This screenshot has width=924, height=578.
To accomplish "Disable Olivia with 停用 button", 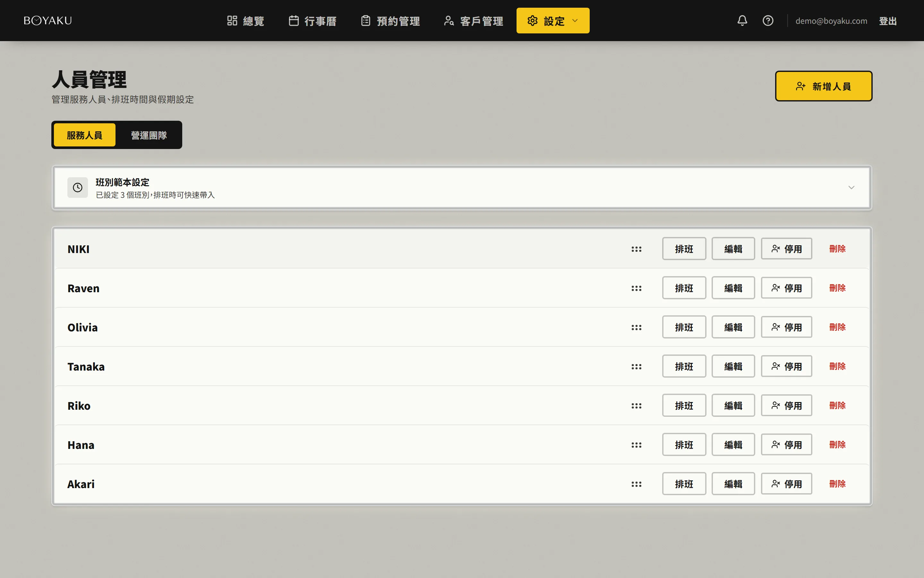I will [x=786, y=327].
